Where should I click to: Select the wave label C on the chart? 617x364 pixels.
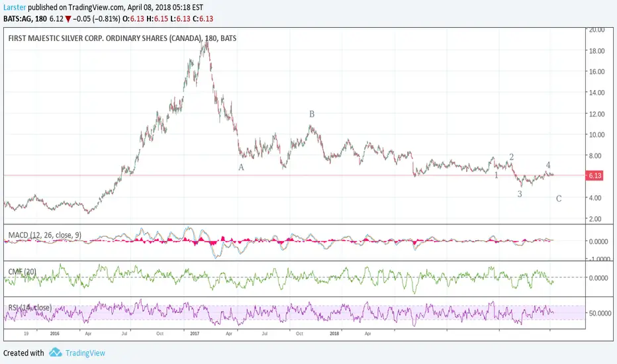[559, 199]
